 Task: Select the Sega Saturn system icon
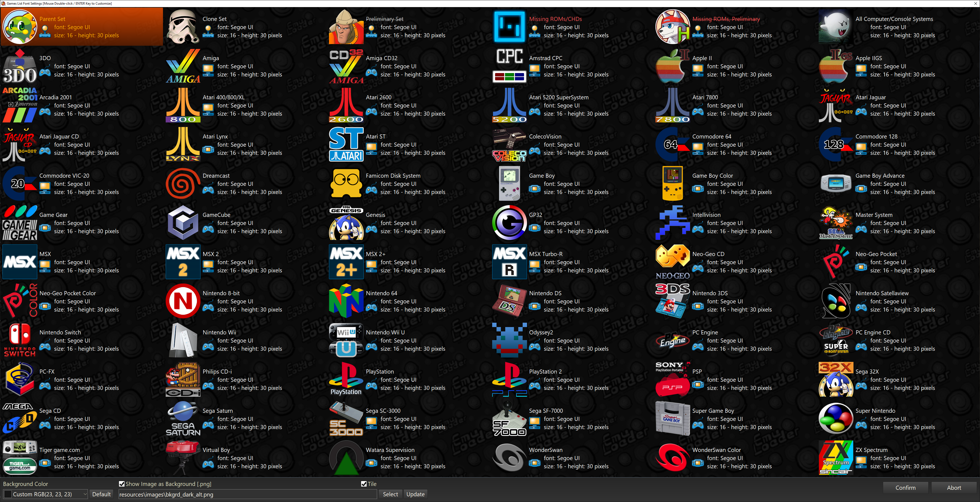(183, 419)
